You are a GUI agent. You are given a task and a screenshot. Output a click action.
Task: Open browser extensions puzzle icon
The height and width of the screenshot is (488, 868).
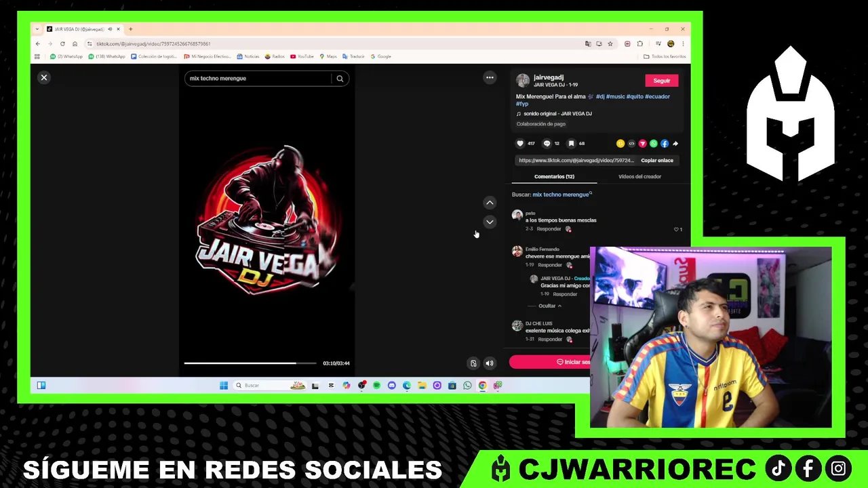(x=639, y=44)
